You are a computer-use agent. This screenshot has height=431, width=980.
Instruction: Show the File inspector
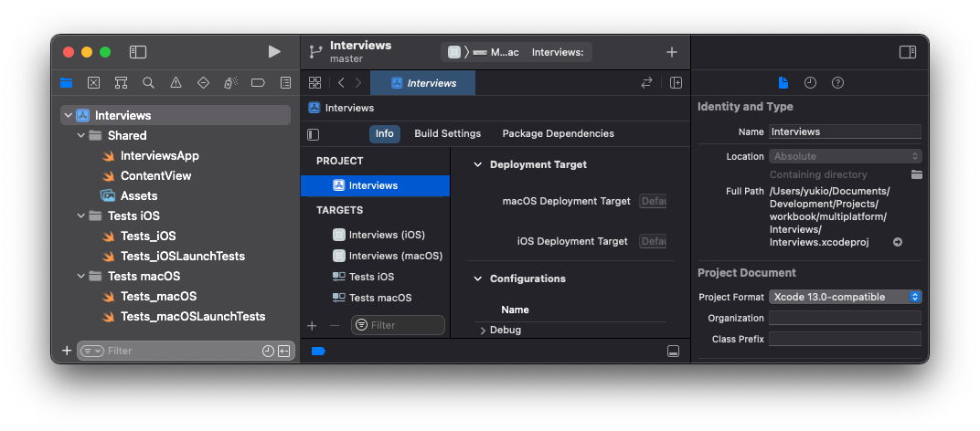[x=783, y=82]
